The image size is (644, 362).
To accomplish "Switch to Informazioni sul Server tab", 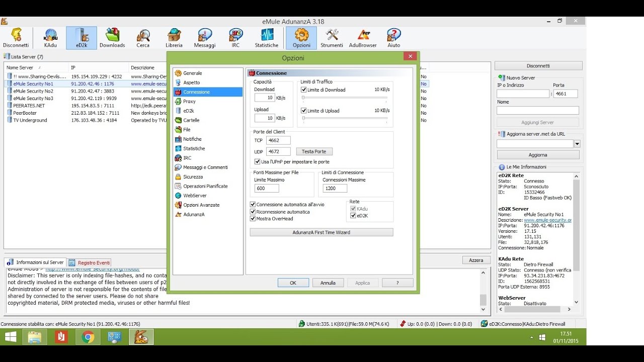I will tap(35, 262).
